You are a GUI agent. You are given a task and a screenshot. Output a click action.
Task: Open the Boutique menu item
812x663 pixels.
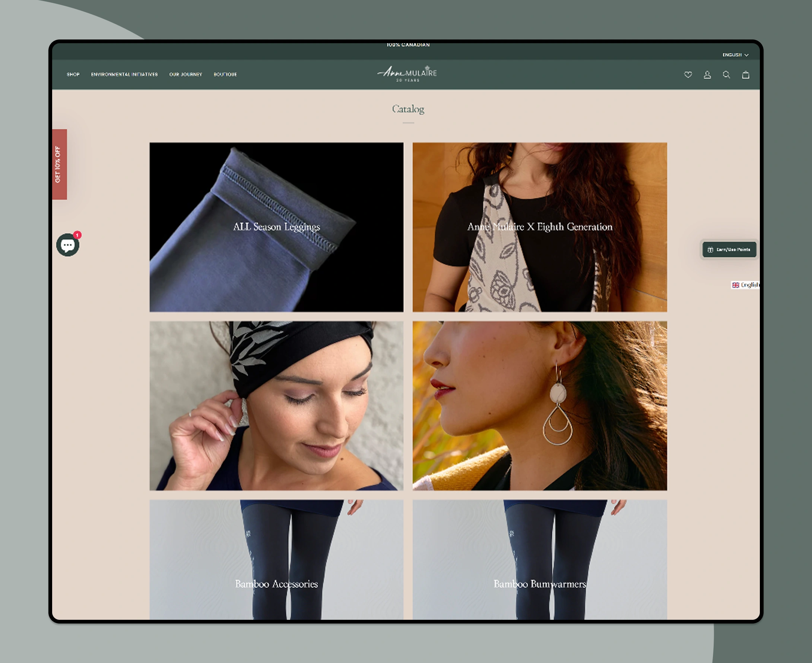(x=225, y=74)
